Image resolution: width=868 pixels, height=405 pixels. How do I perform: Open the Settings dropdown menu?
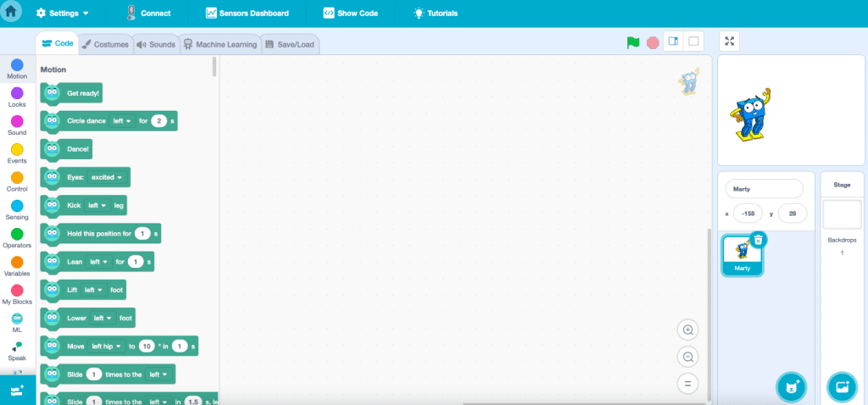coord(64,14)
